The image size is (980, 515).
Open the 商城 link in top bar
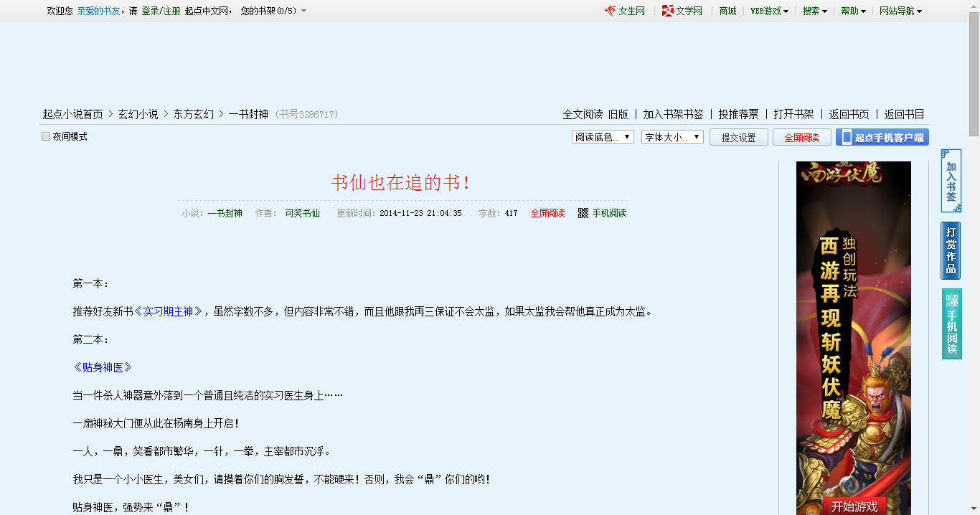click(x=728, y=11)
